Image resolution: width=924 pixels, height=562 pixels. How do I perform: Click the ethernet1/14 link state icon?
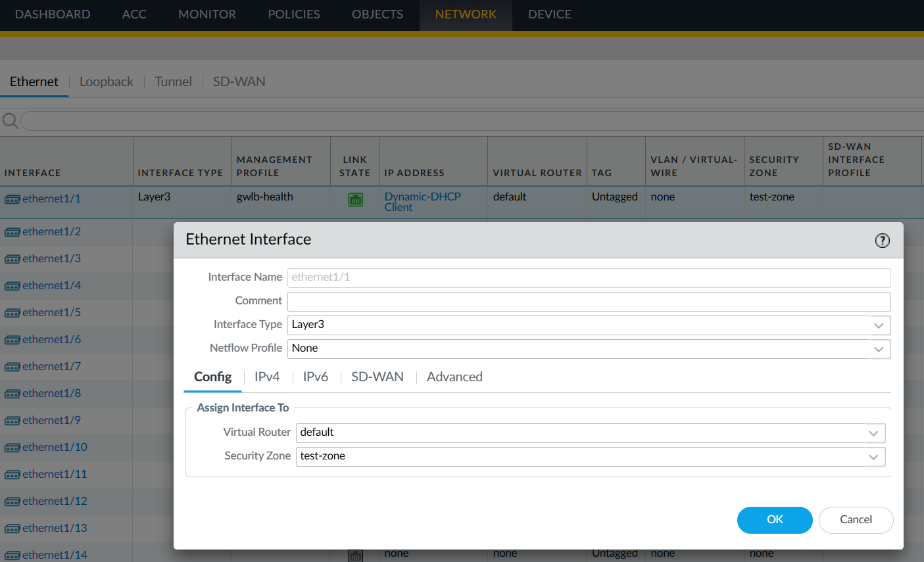click(x=355, y=555)
